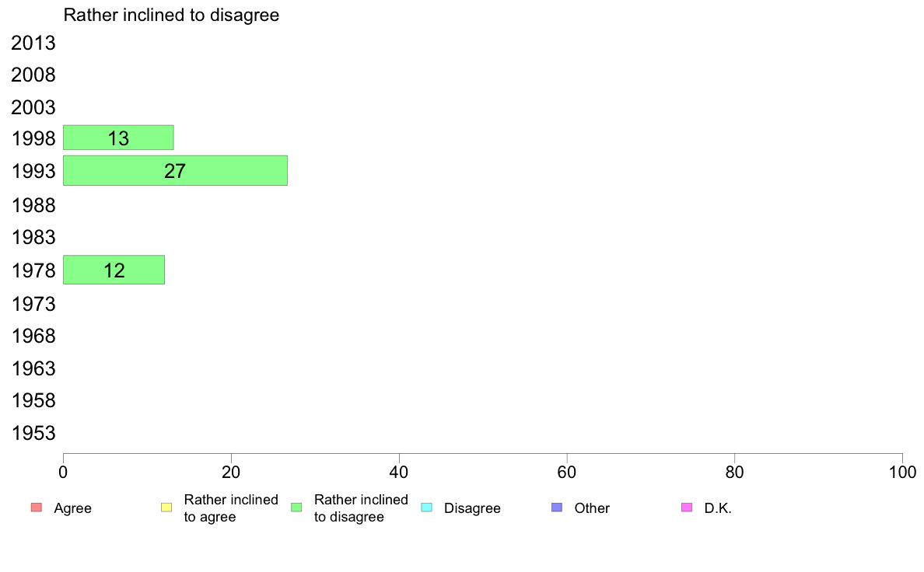Click the yellow Rather inclined to agree swatch
The image size is (924, 572).
(166, 507)
